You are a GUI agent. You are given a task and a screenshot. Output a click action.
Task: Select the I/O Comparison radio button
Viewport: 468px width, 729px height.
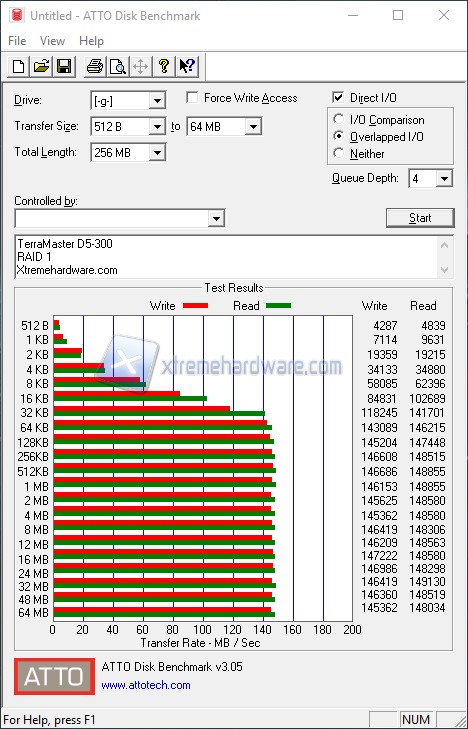tap(338, 119)
